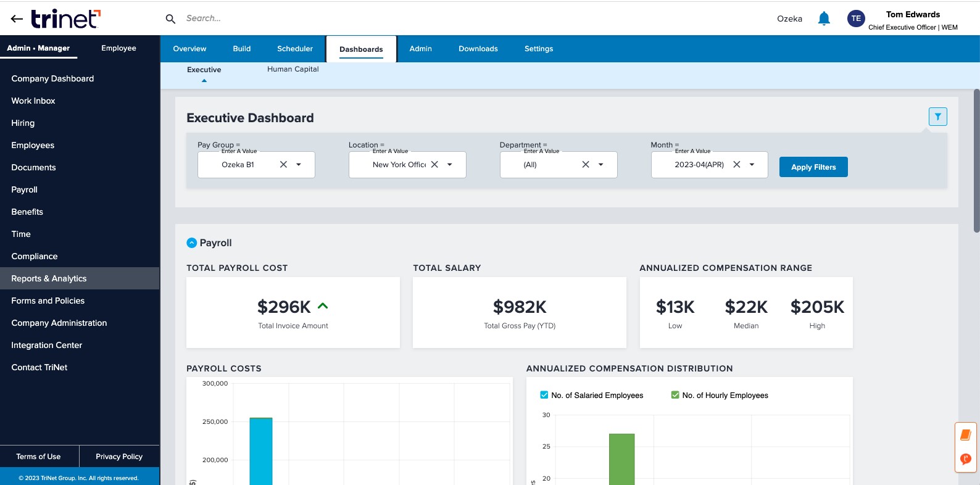Select the Dashboards tab
980x485 pixels.
tap(361, 49)
